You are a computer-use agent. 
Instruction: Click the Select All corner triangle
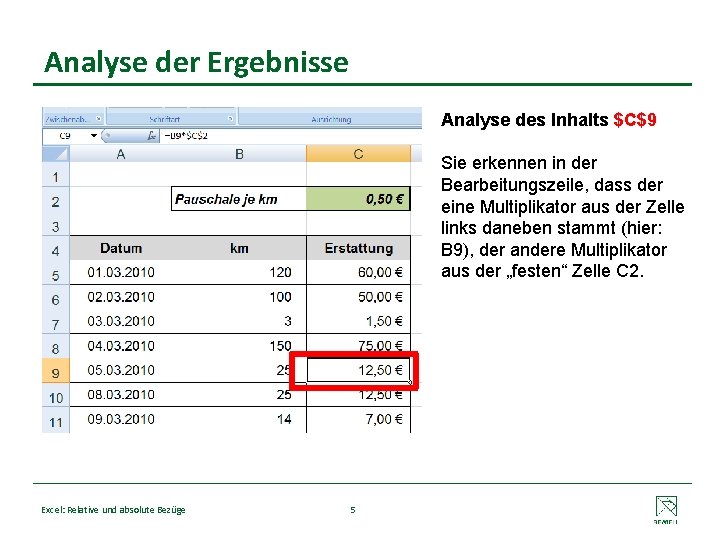(56, 154)
